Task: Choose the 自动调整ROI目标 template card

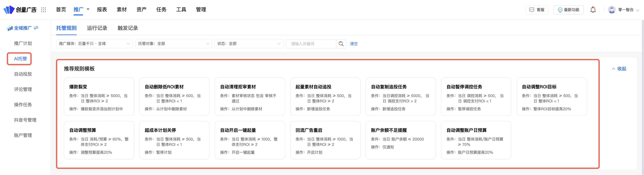Action: click(x=552, y=97)
